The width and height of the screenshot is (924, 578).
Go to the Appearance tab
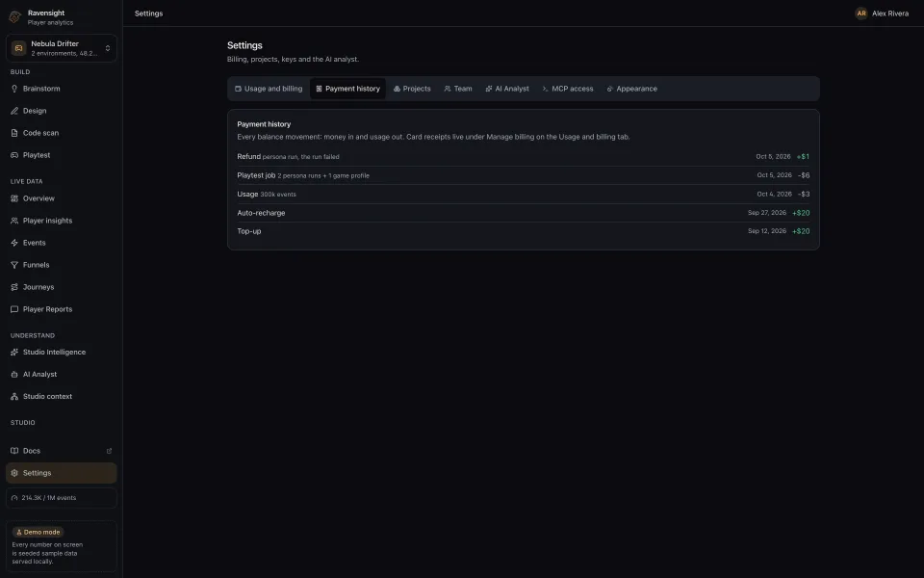[x=631, y=89]
